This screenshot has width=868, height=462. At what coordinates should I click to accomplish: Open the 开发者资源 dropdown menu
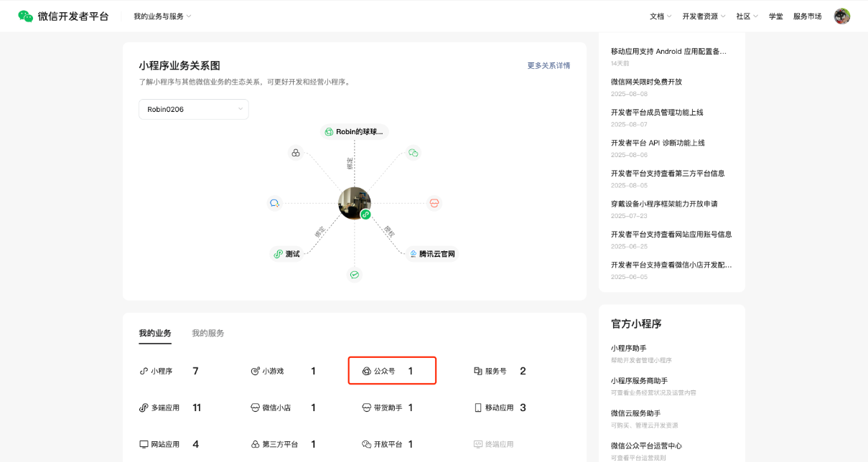pos(704,16)
